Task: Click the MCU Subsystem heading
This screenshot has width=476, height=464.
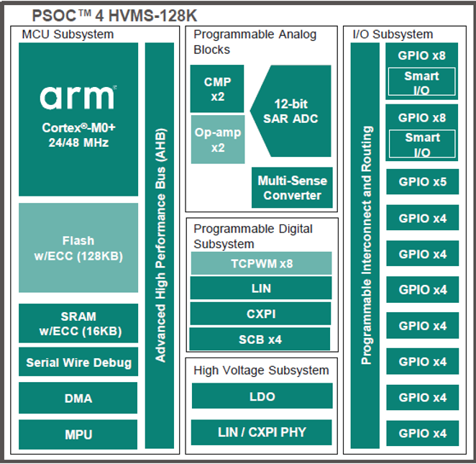Action: [68, 34]
